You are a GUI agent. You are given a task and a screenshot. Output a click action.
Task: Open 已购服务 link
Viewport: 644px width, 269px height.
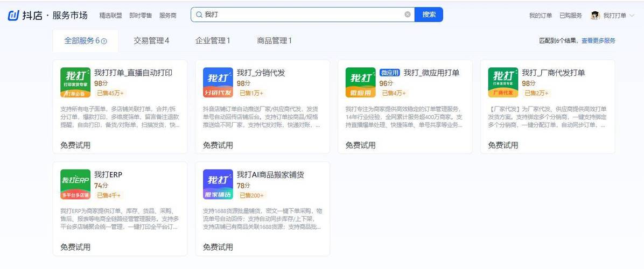pyautogui.click(x=570, y=16)
